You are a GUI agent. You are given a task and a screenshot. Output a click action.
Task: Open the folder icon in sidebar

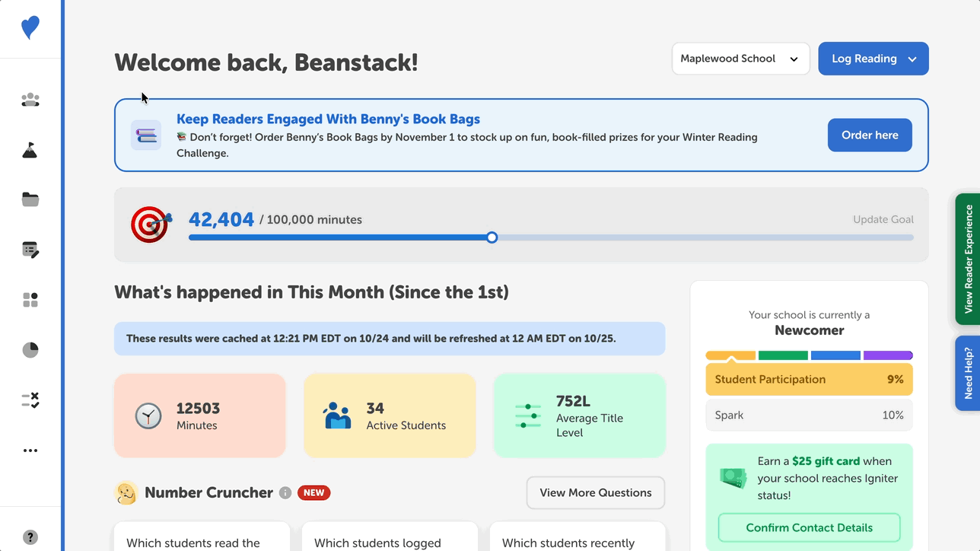[30, 199]
